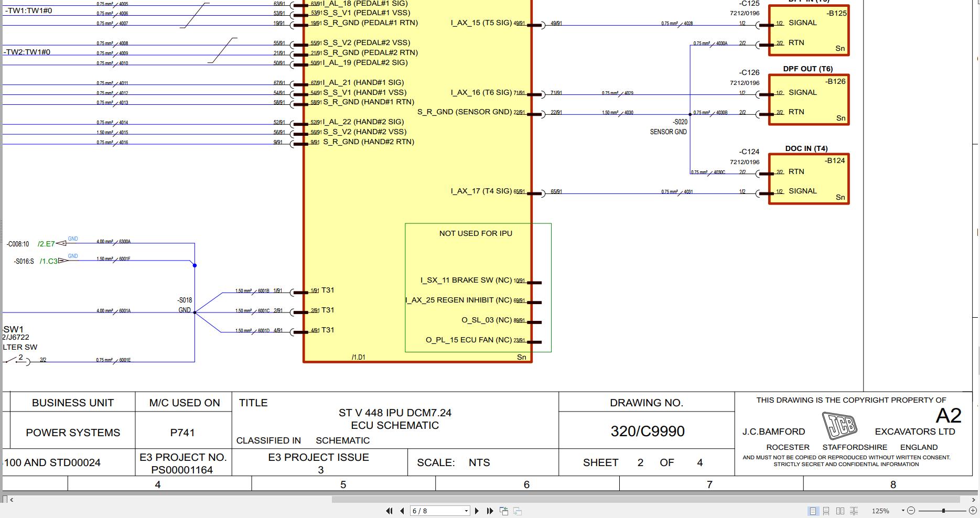Enable single page view mode

pos(813,511)
